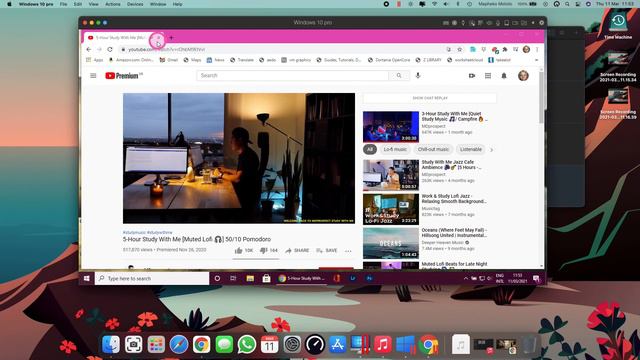This screenshot has height=360, width=640.
Task: Open Chrome extensions puzzle icon
Action: 505,49
